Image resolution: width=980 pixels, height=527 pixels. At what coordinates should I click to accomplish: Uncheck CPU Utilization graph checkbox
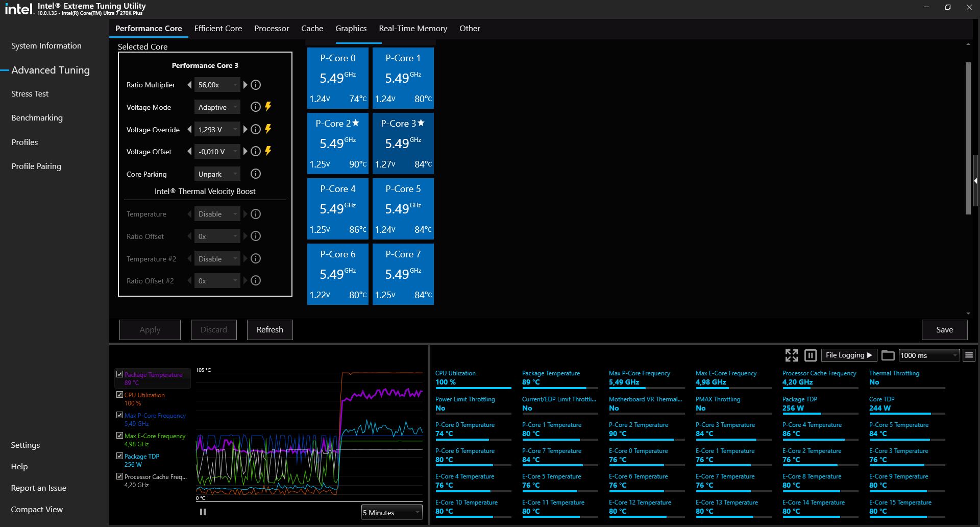pos(119,395)
